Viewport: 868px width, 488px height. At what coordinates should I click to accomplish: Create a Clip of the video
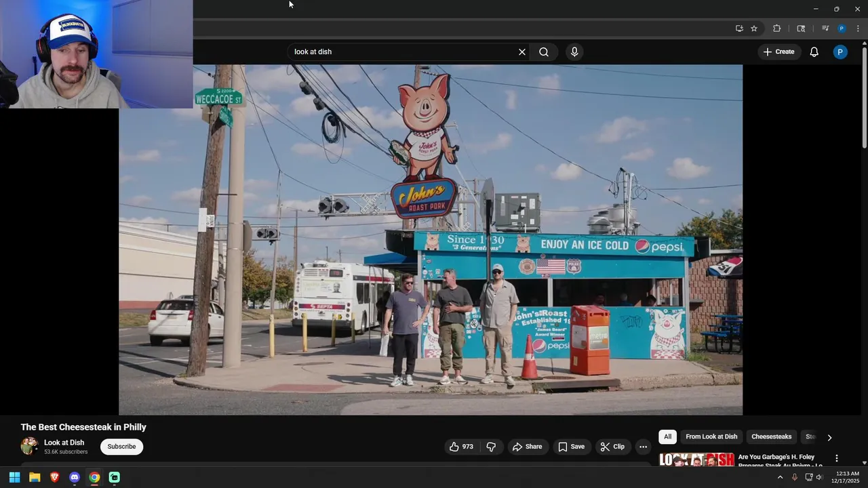(612, 447)
